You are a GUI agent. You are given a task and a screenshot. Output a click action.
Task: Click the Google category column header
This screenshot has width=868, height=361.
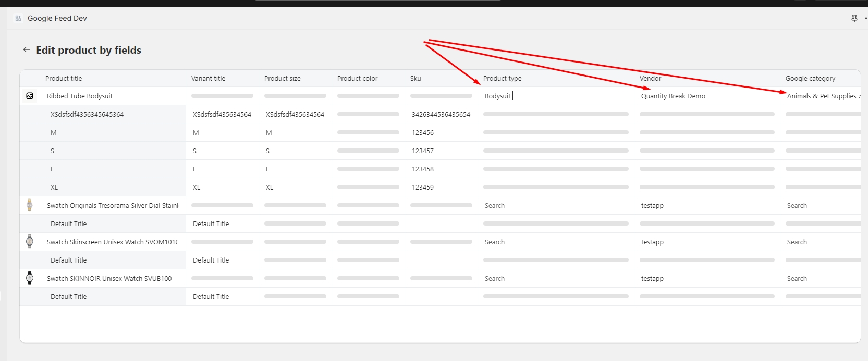(x=810, y=78)
